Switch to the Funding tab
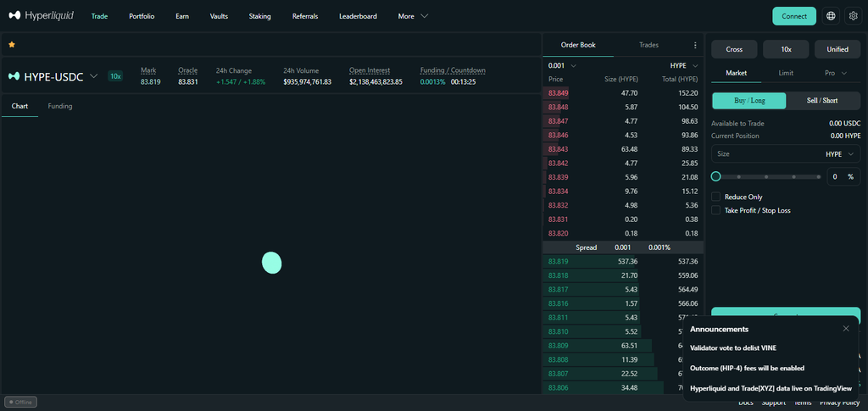Image resolution: width=868 pixels, height=411 pixels. (x=60, y=106)
